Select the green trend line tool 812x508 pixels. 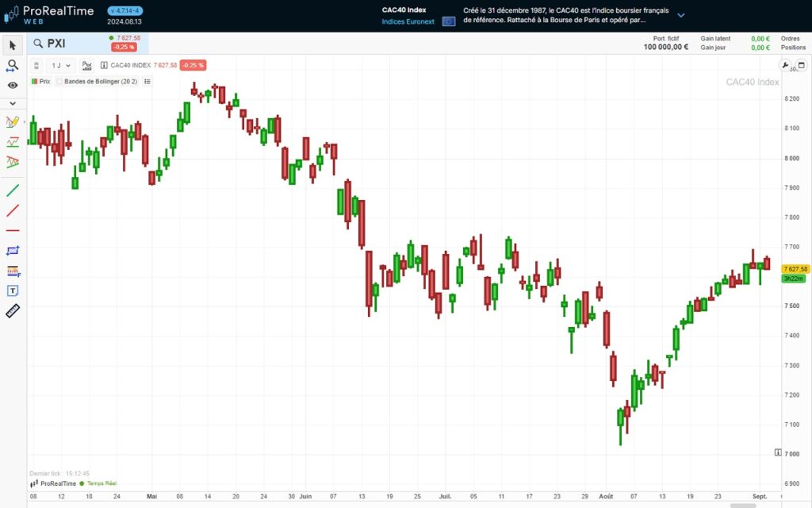[11, 190]
